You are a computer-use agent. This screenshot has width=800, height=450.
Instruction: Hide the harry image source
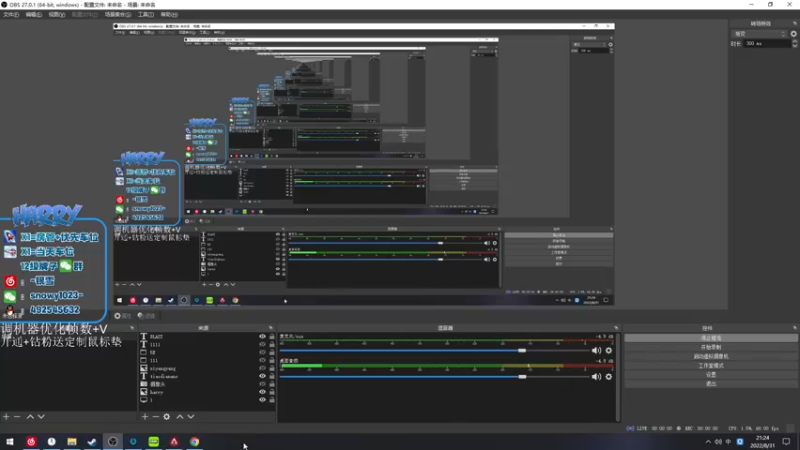[262, 392]
